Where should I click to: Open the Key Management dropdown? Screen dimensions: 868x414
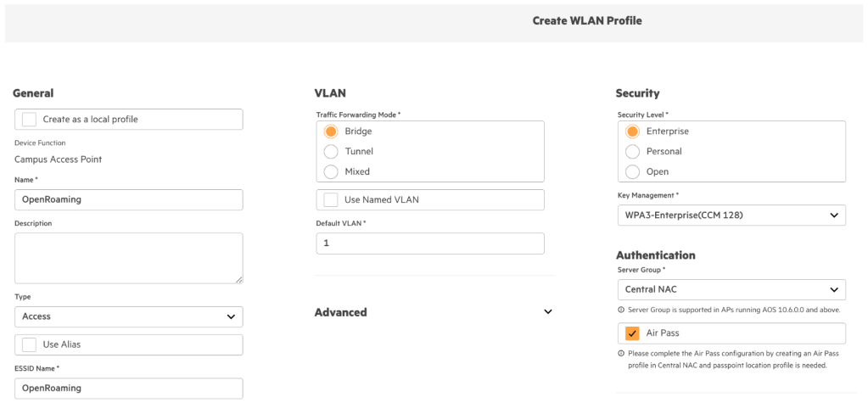click(731, 215)
